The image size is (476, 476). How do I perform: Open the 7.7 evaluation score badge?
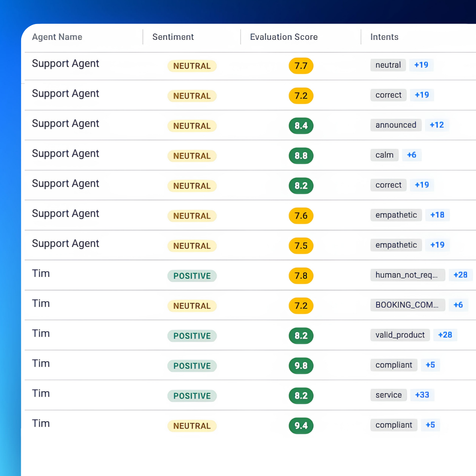301,66
